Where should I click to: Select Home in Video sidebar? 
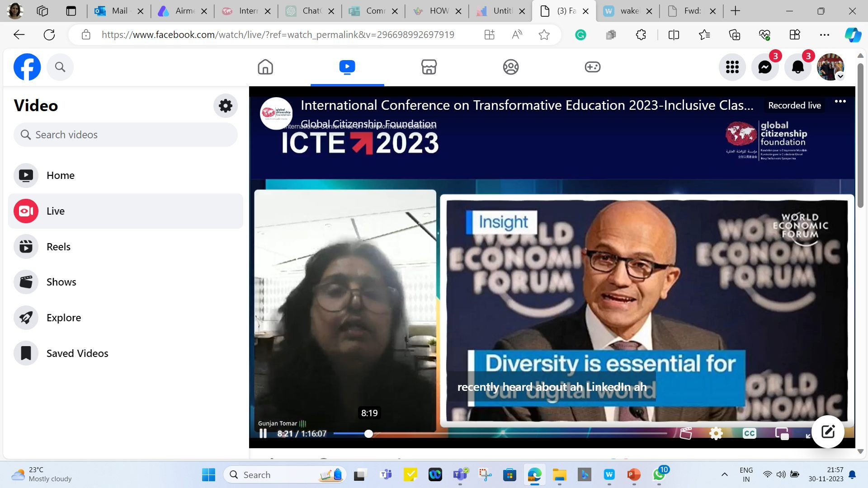tap(126, 175)
